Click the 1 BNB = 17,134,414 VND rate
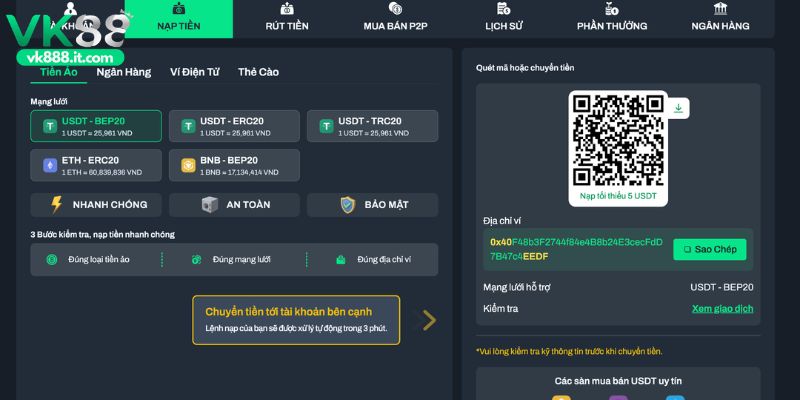Screen dimensions: 800x400 click(x=239, y=172)
